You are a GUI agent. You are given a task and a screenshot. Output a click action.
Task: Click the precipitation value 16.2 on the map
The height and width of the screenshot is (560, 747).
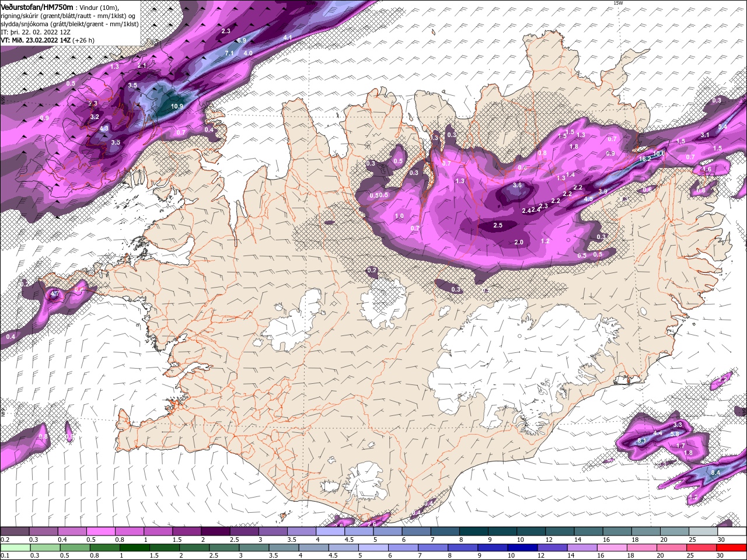pos(645,159)
